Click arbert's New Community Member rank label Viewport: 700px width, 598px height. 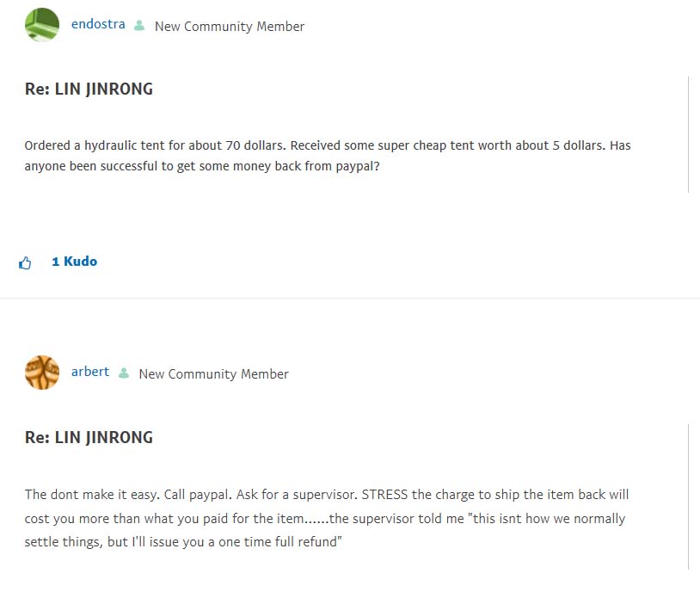[x=213, y=374]
